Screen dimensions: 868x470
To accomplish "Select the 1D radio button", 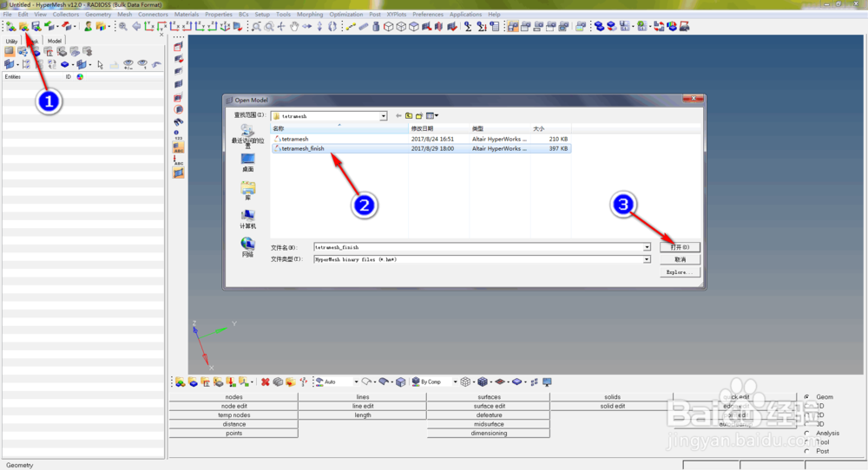I will 806,406.
